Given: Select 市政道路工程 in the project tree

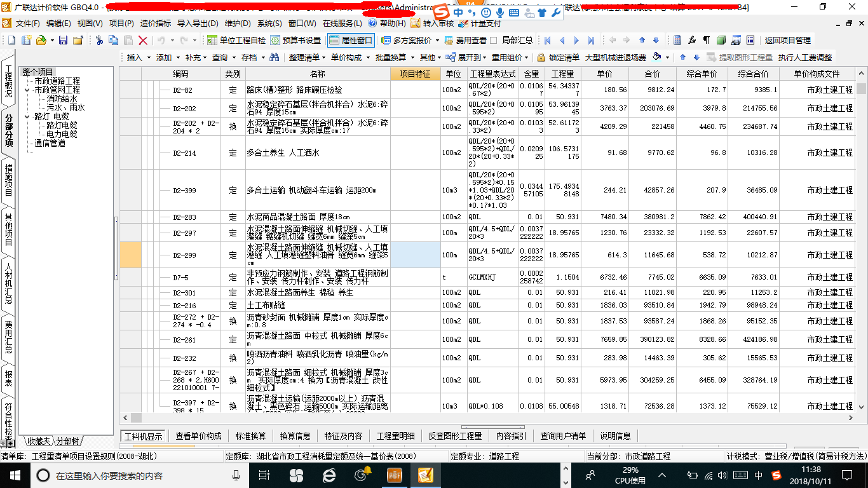Looking at the screenshot, I should point(57,81).
